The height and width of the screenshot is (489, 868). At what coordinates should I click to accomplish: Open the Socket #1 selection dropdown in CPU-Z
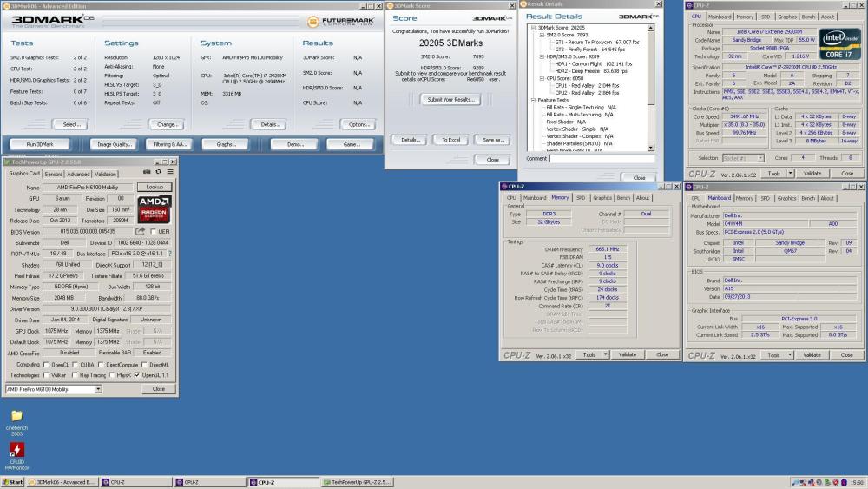point(760,158)
